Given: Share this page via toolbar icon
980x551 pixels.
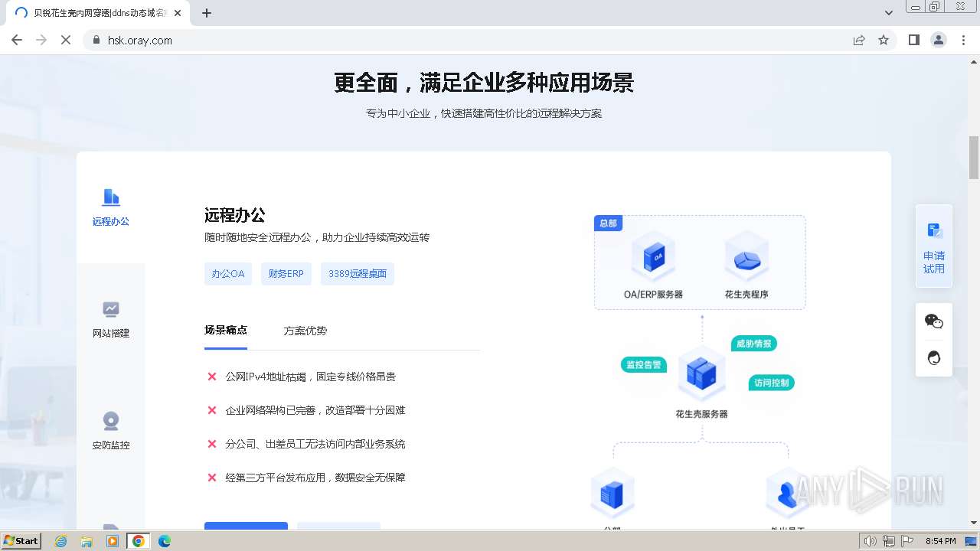Looking at the screenshot, I should tap(859, 40).
